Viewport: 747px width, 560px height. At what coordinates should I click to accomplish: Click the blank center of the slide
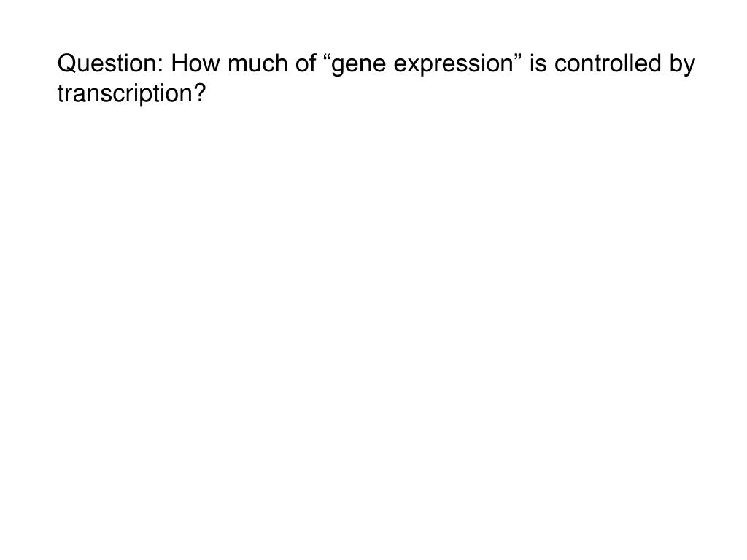click(373, 306)
